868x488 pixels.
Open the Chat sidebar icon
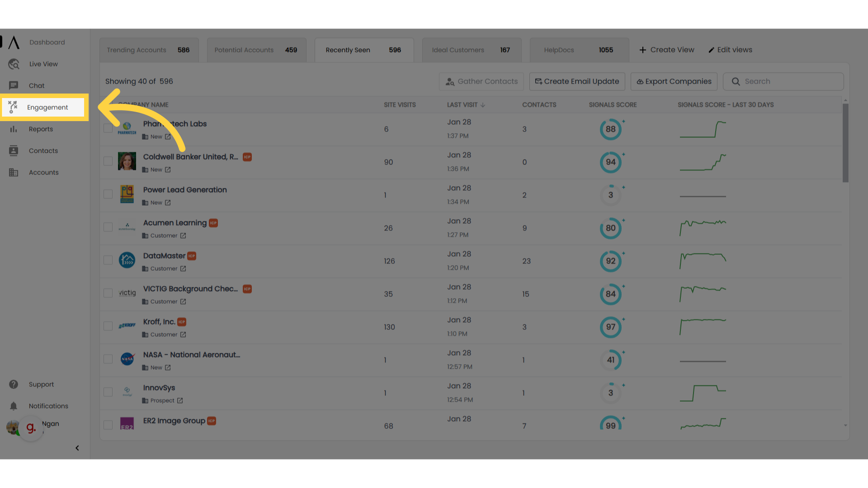point(14,85)
